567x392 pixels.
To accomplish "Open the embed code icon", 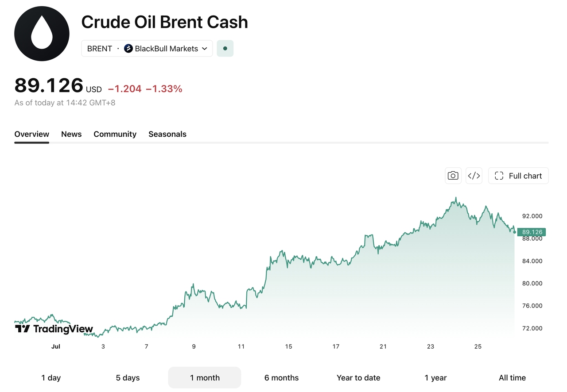I will pos(474,176).
